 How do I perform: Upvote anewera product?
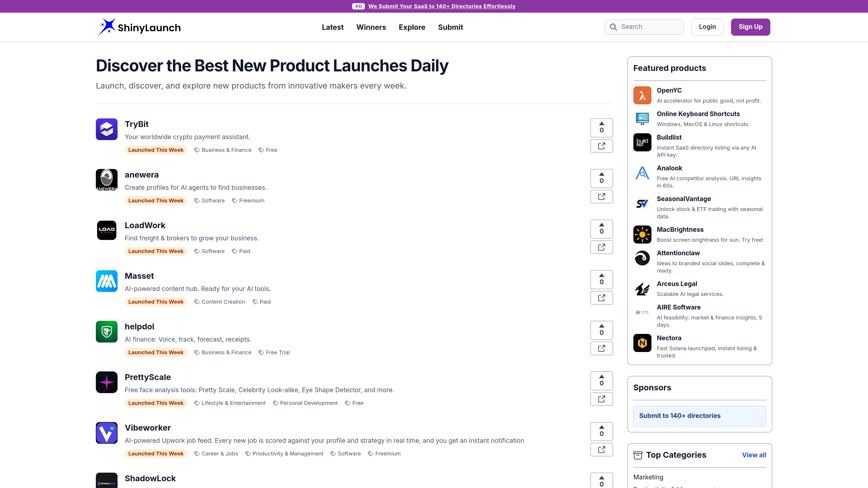point(601,178)
